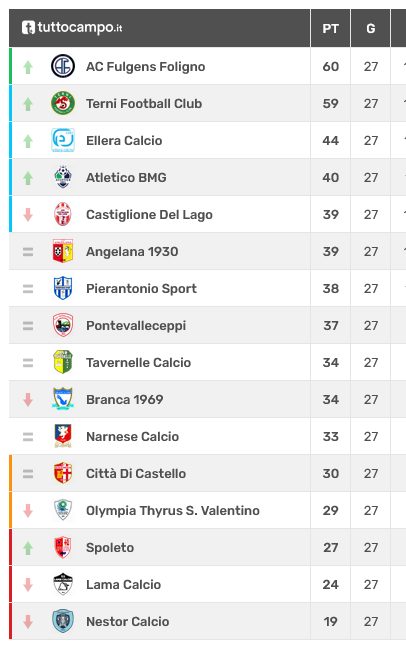Image resolution: width=406 pixels, height=651 pixels.
Task: Click the green up arrow beside Spoleto
Action: [28, 548]
